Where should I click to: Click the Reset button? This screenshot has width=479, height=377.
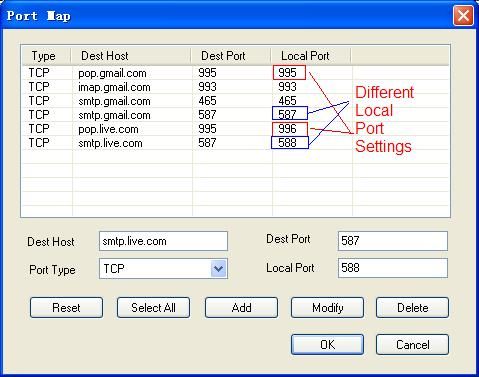click(66, 307)
